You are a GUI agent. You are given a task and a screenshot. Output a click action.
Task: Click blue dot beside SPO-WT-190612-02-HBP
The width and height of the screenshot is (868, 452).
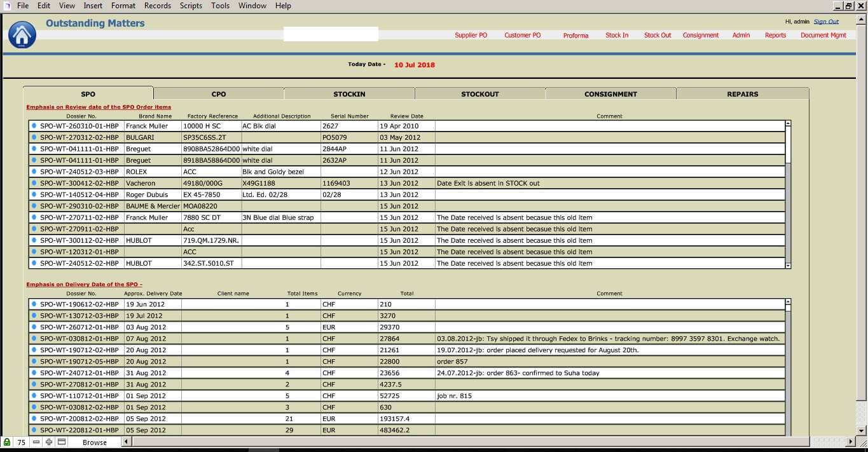point(34,304)
